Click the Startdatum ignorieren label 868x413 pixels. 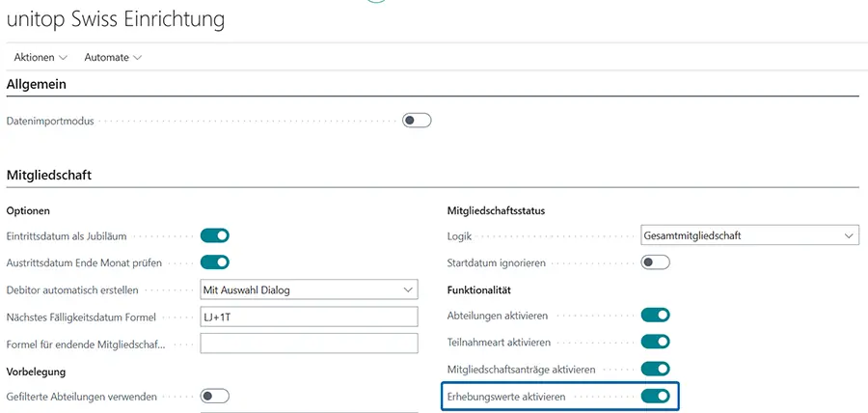[x=497, y=263]
